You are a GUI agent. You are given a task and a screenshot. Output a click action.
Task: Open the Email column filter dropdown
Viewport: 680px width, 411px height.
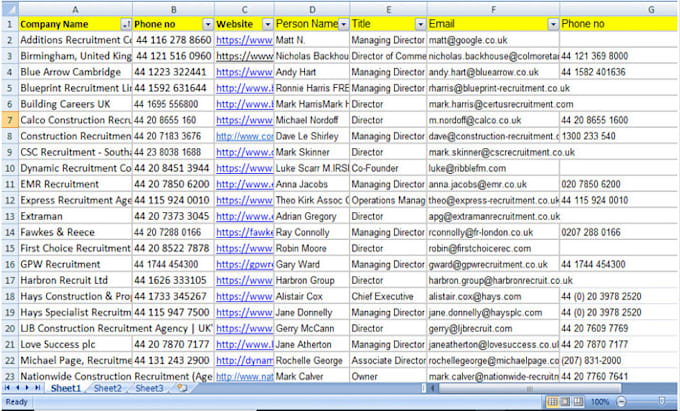click(553, 24)
